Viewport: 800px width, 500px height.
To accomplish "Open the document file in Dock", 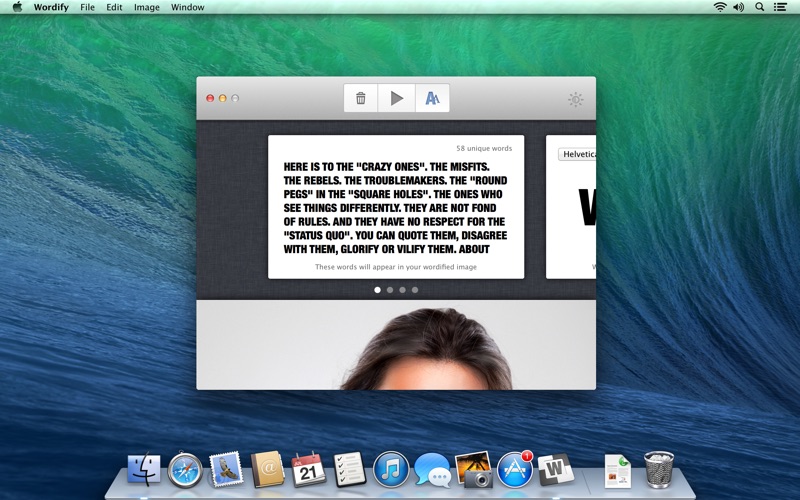I will click(x=618, y=471).
